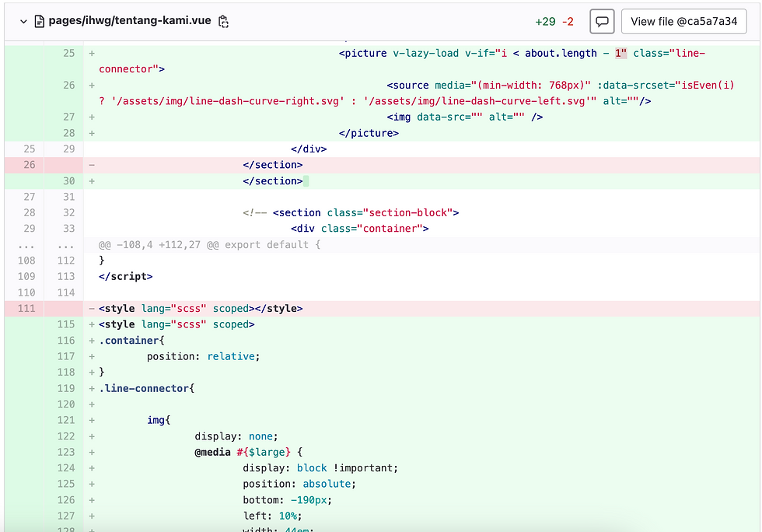This screenshot has width=762, height=532.
Task: Click the '<div class="container">' line
Action: [x=359, y=229]
